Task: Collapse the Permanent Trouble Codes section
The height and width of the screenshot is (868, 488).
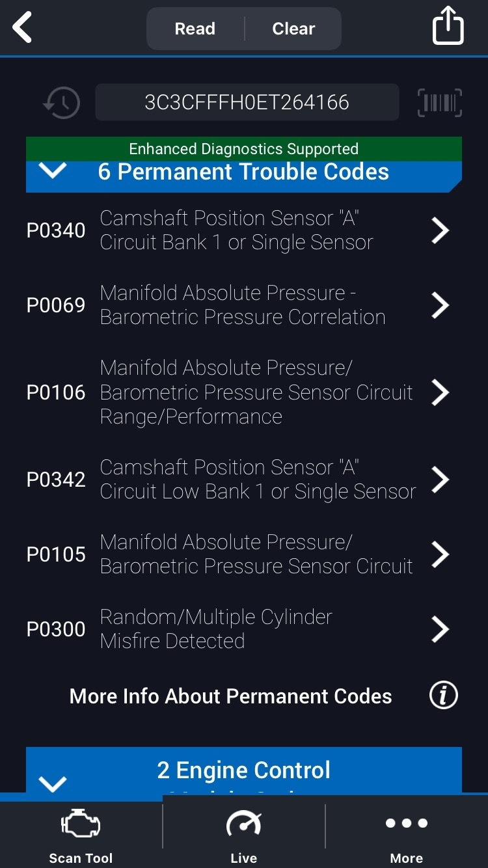Action: pos(53,171)
